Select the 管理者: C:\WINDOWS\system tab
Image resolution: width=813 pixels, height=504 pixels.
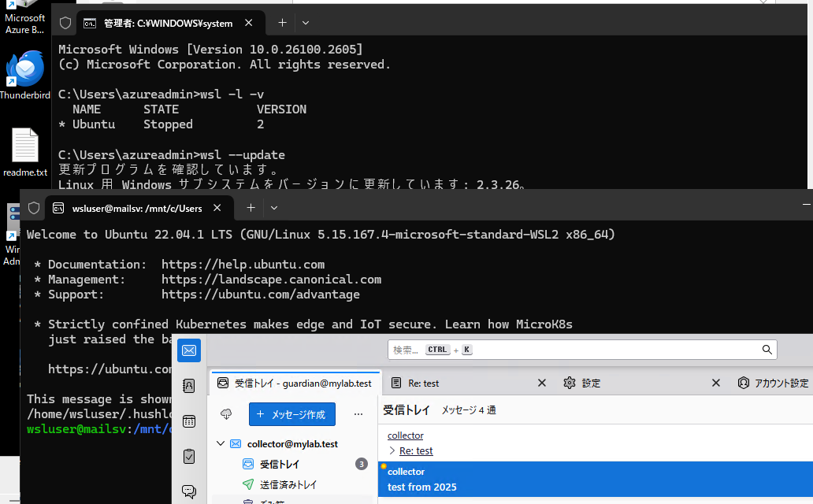click(x=171, y=23)
